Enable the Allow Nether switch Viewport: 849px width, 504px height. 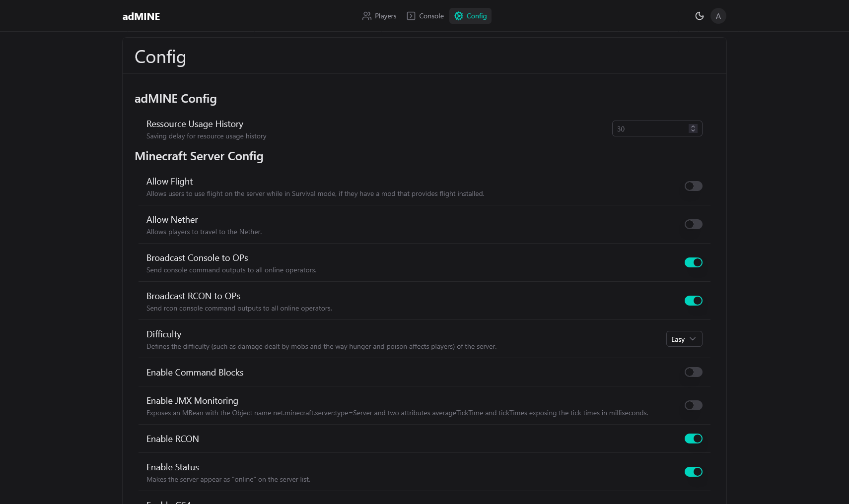(693, 224)
